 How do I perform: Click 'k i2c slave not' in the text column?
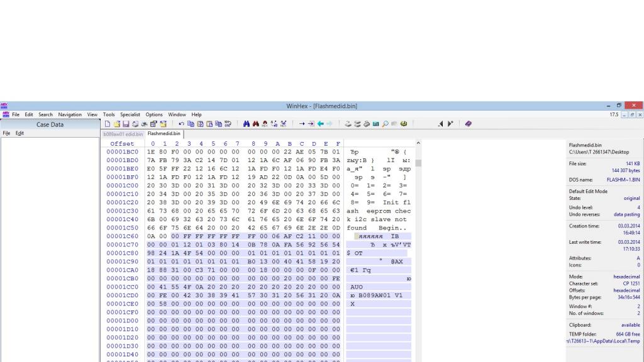(x=378, y=219)
